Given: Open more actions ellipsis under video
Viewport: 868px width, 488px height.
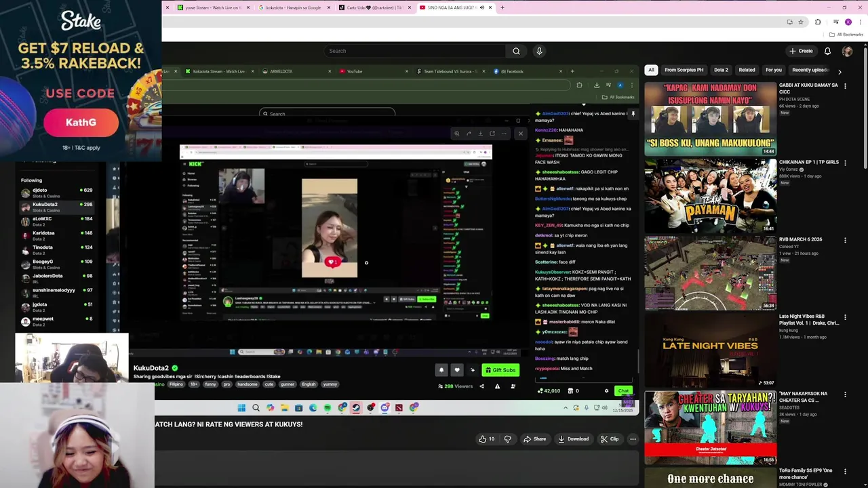Looking at the screenshot, I should 633,439.
